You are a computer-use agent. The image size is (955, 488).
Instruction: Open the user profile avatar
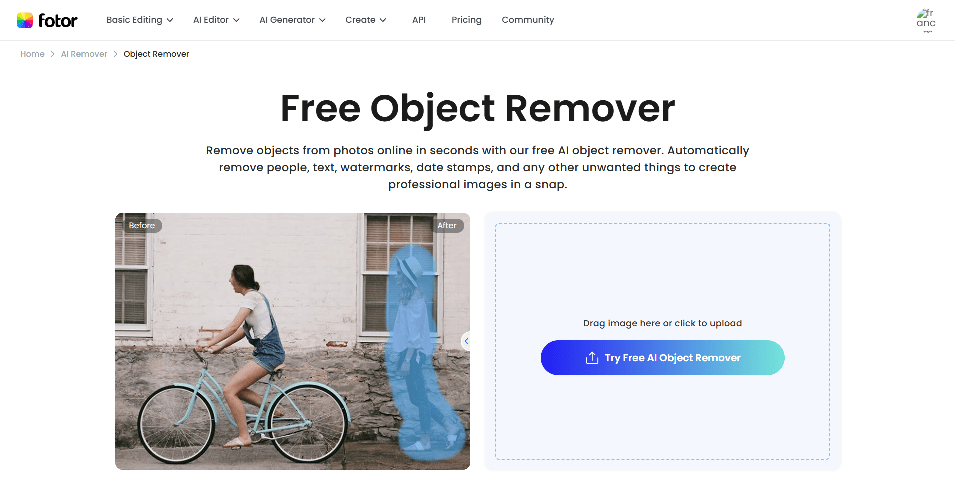click(926, 20)
